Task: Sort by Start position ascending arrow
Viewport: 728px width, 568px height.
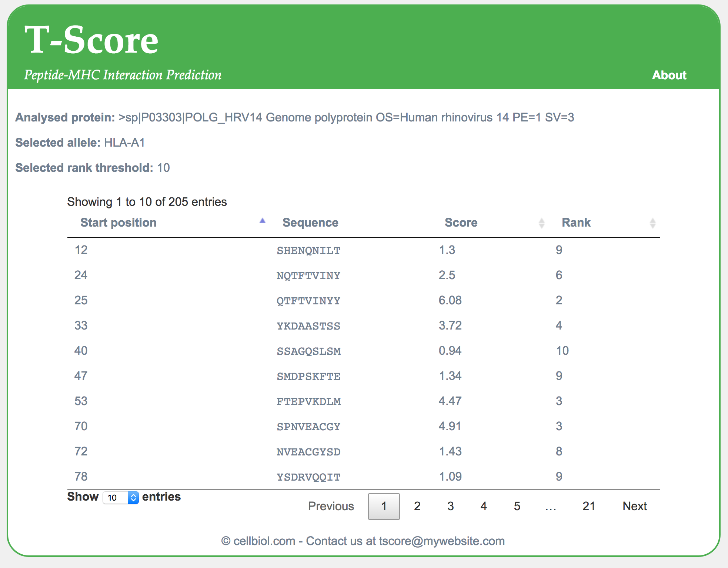Action: pos(263,221)
